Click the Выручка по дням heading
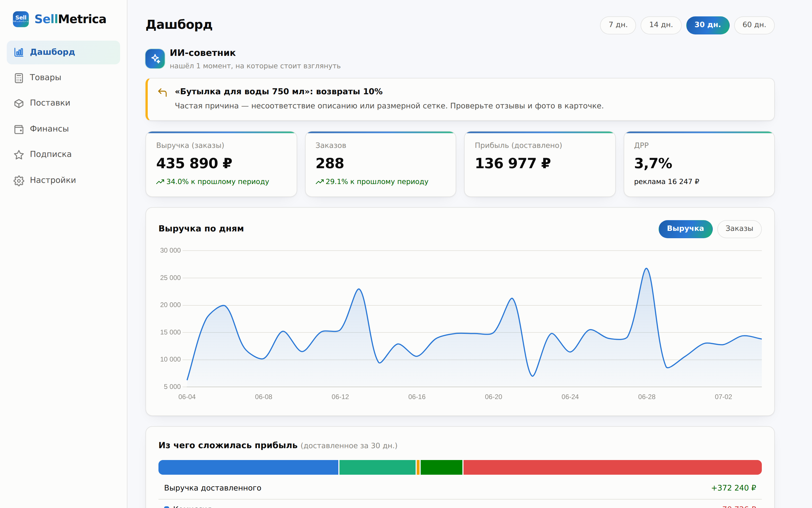812x508 pixels. (201, 229)
